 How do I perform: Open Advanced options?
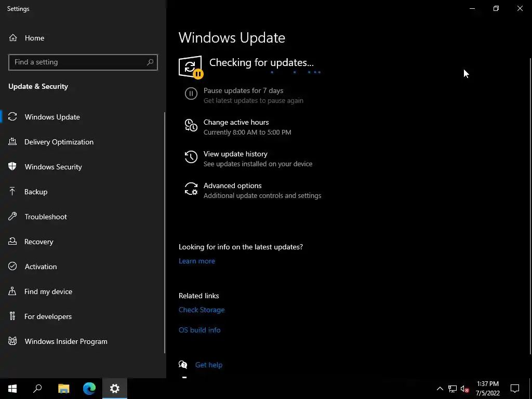click(232, 185)
